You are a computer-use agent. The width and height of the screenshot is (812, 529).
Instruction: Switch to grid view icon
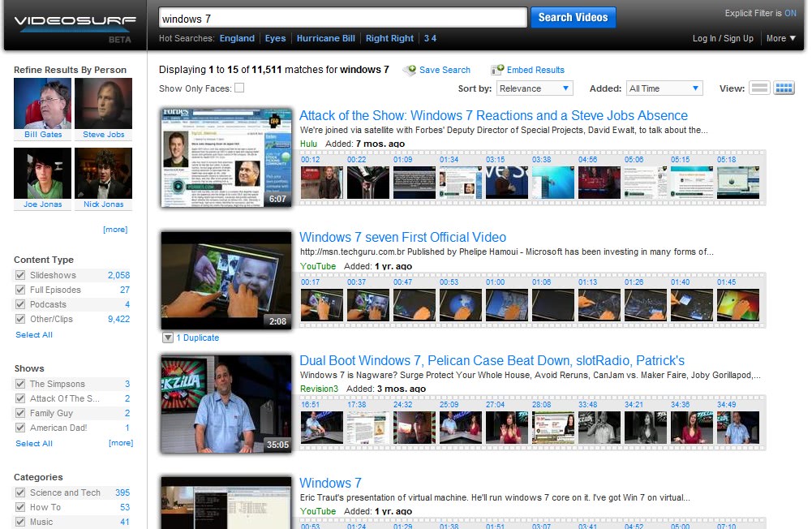(784, 88)
